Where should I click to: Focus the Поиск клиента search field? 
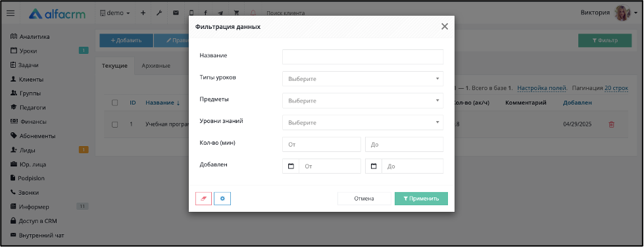286,13
